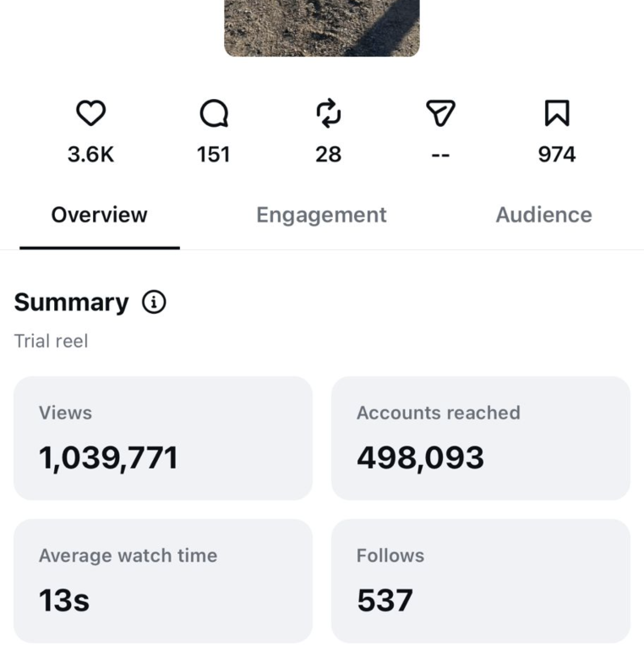Click the 974 saves count
The height and width of the screenshot is (668, 644).
[x=557, y=154]
